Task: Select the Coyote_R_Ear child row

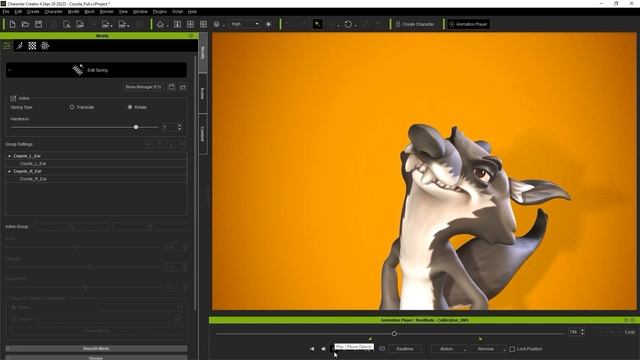Action: (x=96, y=179)
